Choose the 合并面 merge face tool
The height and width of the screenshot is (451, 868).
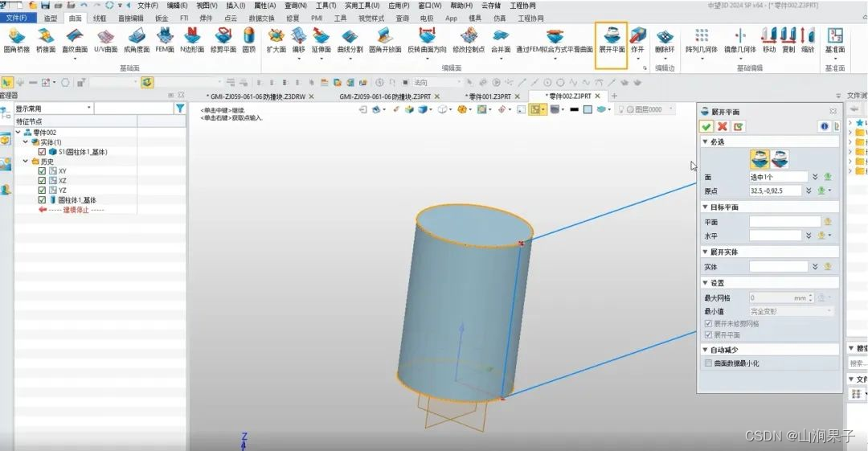pos(501,40)
